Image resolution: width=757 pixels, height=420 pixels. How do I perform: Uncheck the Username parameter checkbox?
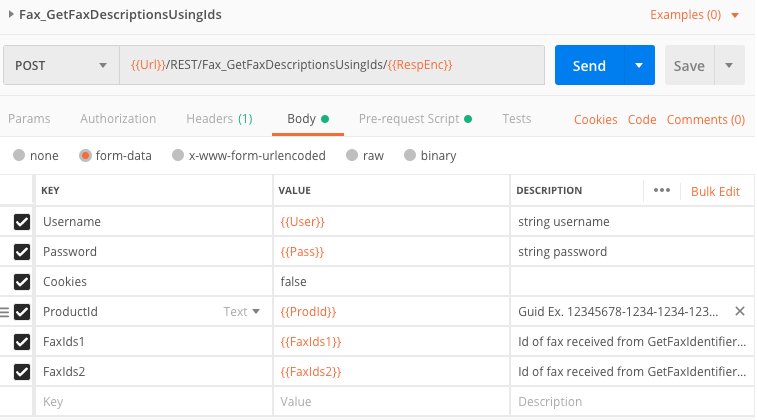(x=22, y=222)
